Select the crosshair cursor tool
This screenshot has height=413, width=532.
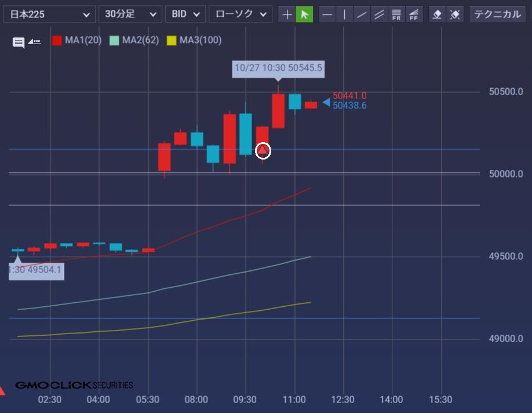287,15
